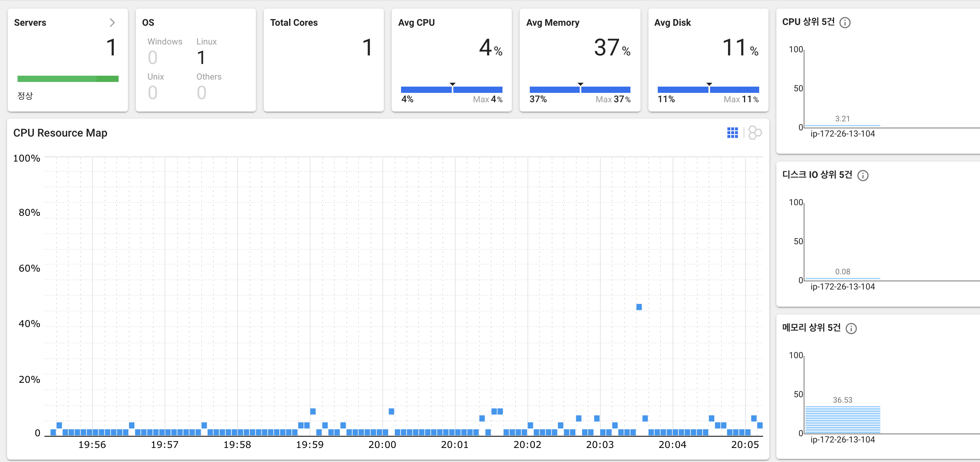This screenshot has height=462, width=980.
Task: Click ip-172-26-13-104 label under memory chart
Action: 843,440
